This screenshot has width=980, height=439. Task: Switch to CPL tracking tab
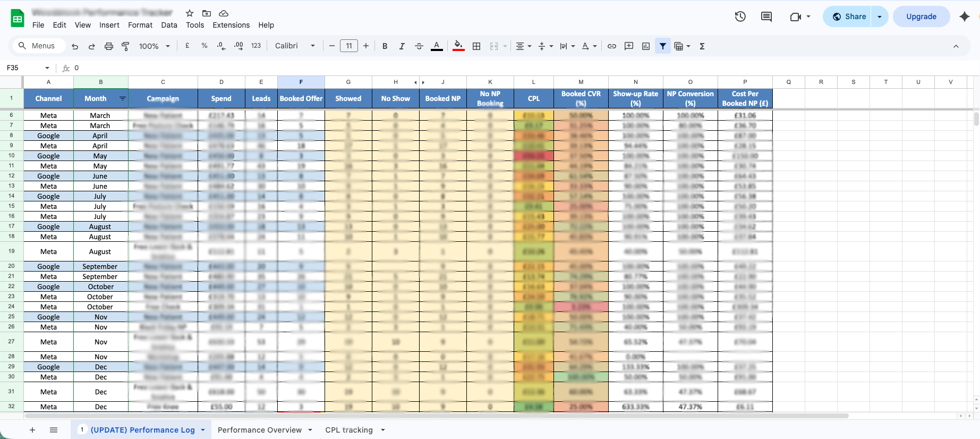point(349,430)
